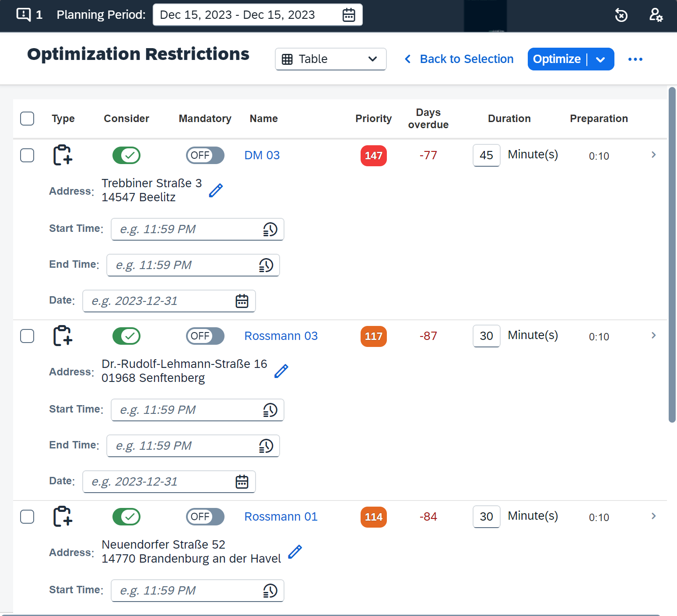Open the Table view dropdown
The height and width of the screenshot is (616, 677).
click(331, 59)
